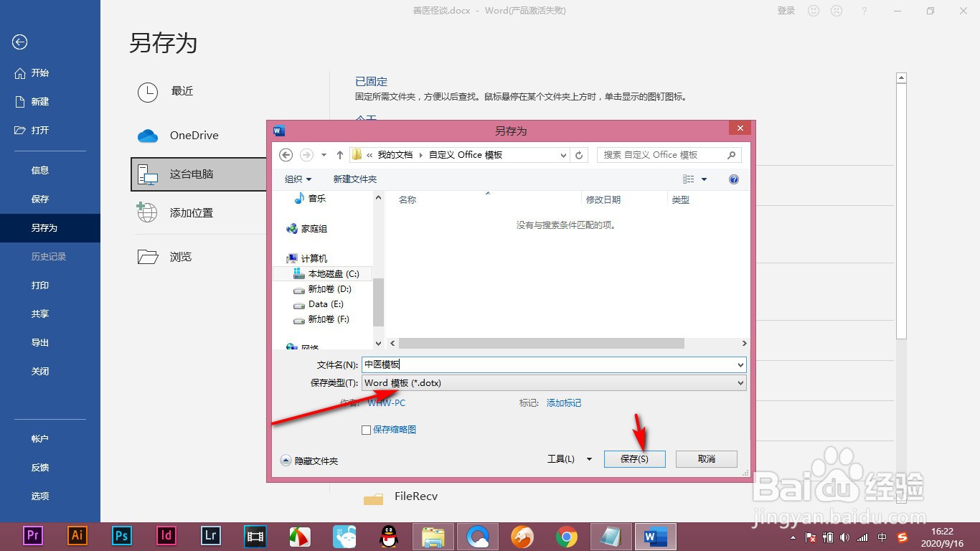
Task: Open the 浏览 (Browse) folder icon
Action: click(x=146, y=256)
